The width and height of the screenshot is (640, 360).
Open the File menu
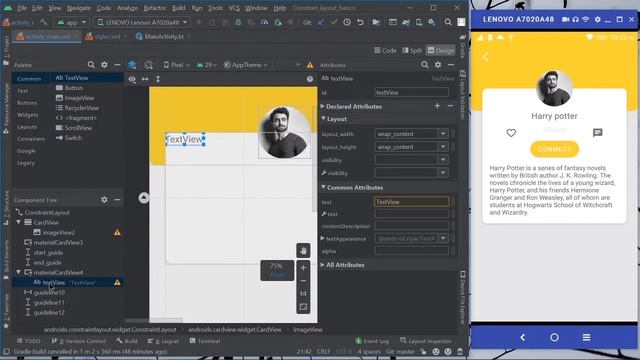22,8
